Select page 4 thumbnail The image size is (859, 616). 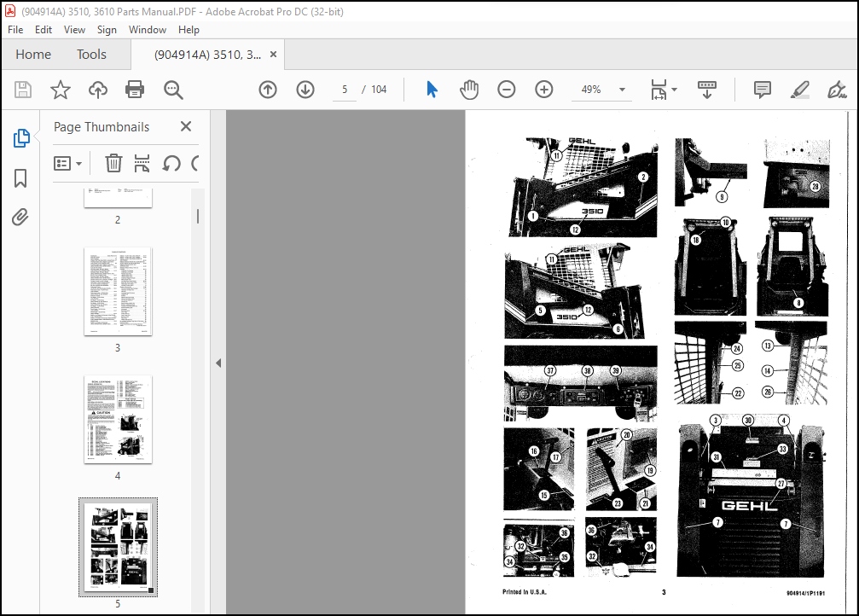118,419
